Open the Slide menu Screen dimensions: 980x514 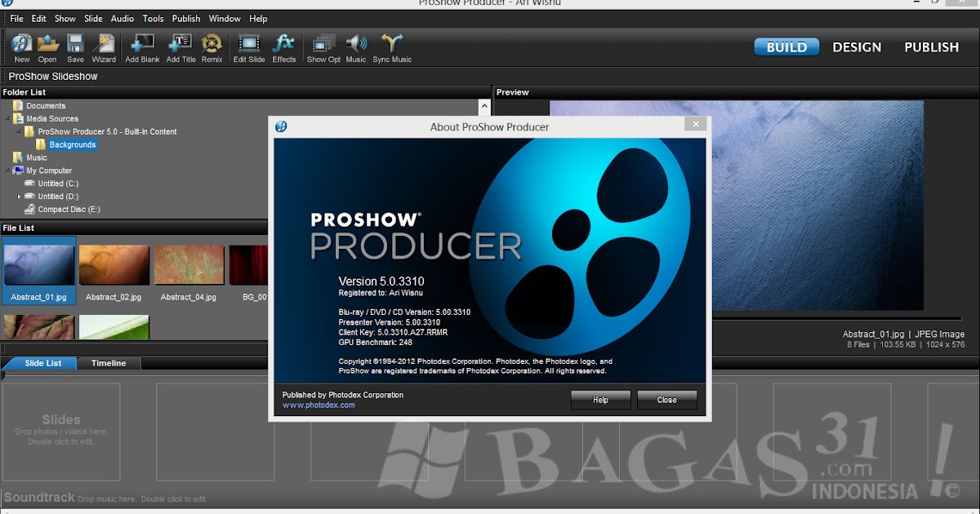(x=94, y=19)
